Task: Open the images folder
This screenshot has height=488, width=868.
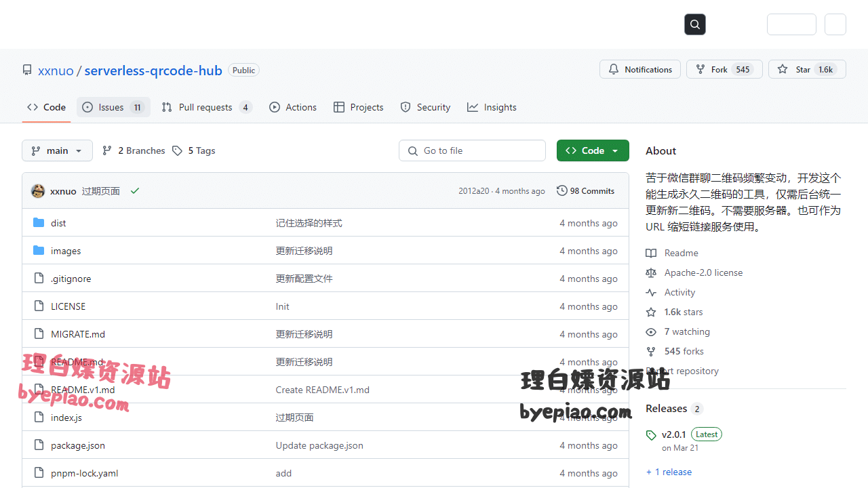Action: point(66,251)
